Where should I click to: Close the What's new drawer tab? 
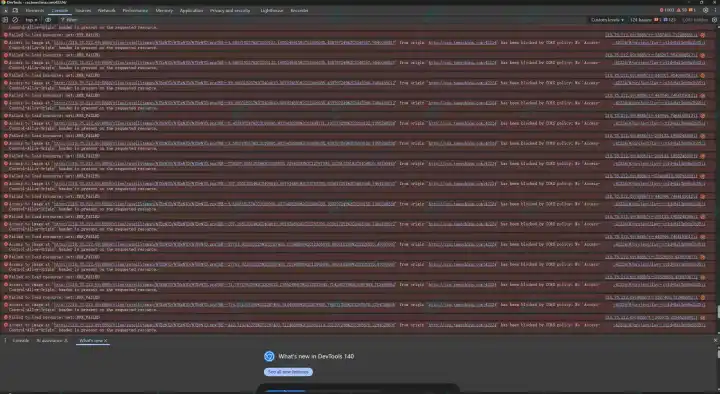(106, 341)
